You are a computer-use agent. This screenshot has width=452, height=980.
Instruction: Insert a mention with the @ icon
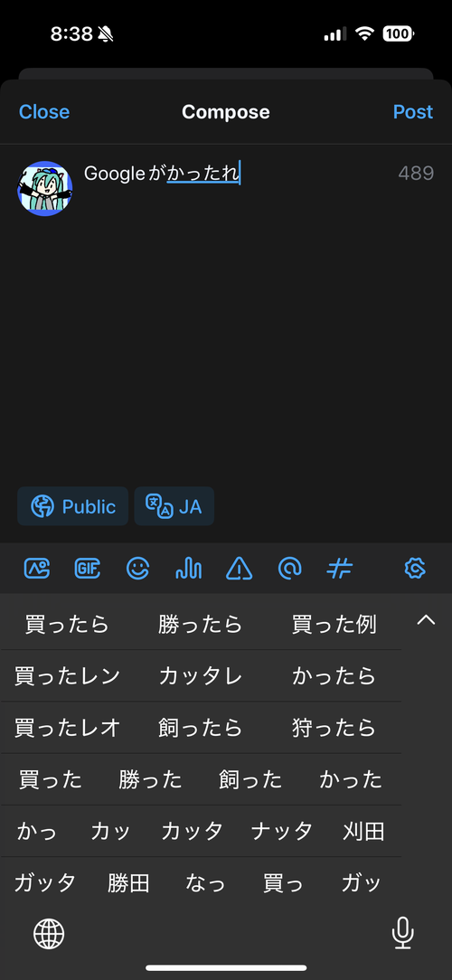289,568
